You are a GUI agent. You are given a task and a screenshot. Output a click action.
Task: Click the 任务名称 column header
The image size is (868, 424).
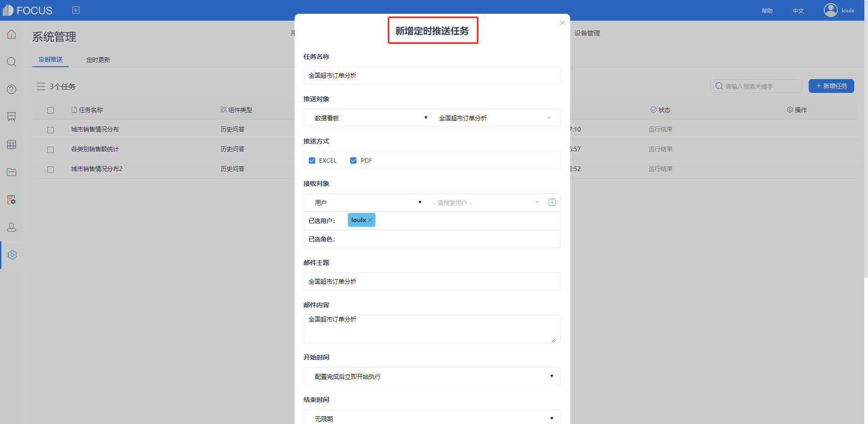click(87, 110)
